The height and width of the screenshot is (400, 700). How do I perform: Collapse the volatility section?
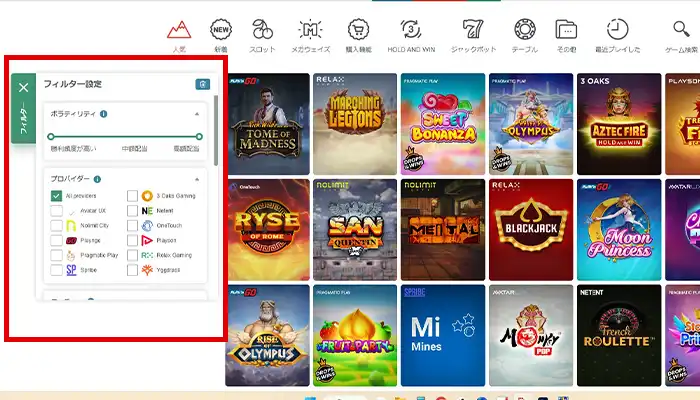(x=197, y=114)
